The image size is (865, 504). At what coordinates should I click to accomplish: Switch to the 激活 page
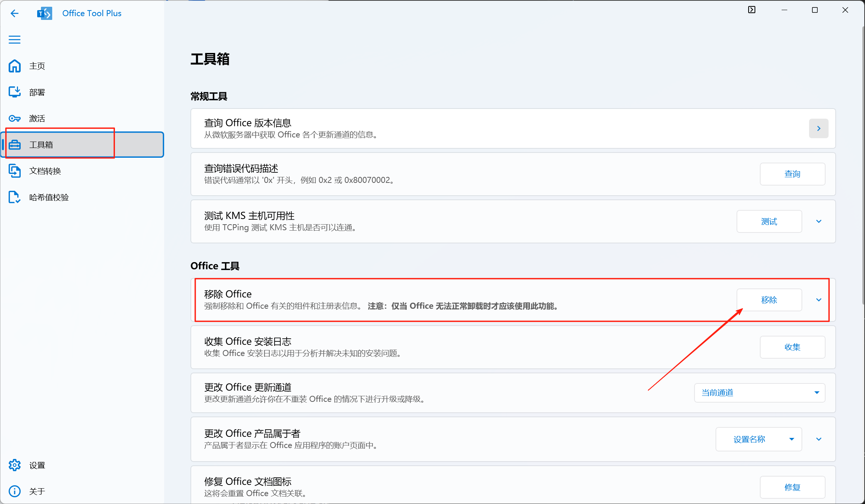click(82, 118)
